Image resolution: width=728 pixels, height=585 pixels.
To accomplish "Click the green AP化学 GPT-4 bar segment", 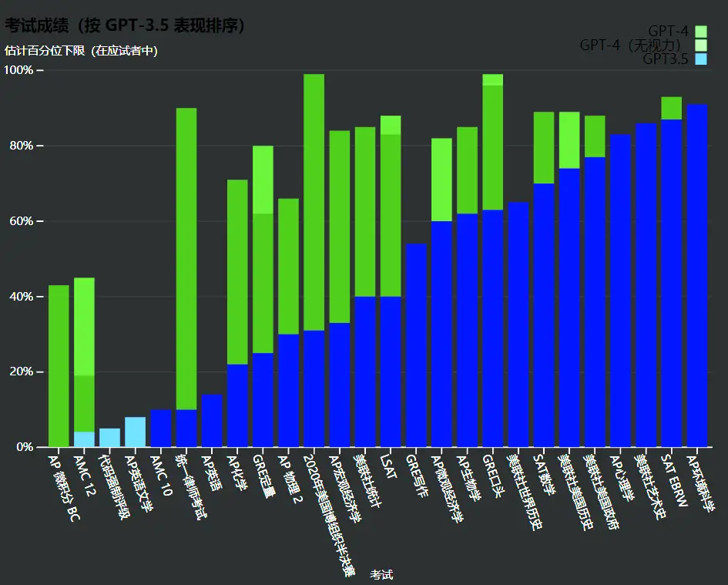I will point(237,272).
